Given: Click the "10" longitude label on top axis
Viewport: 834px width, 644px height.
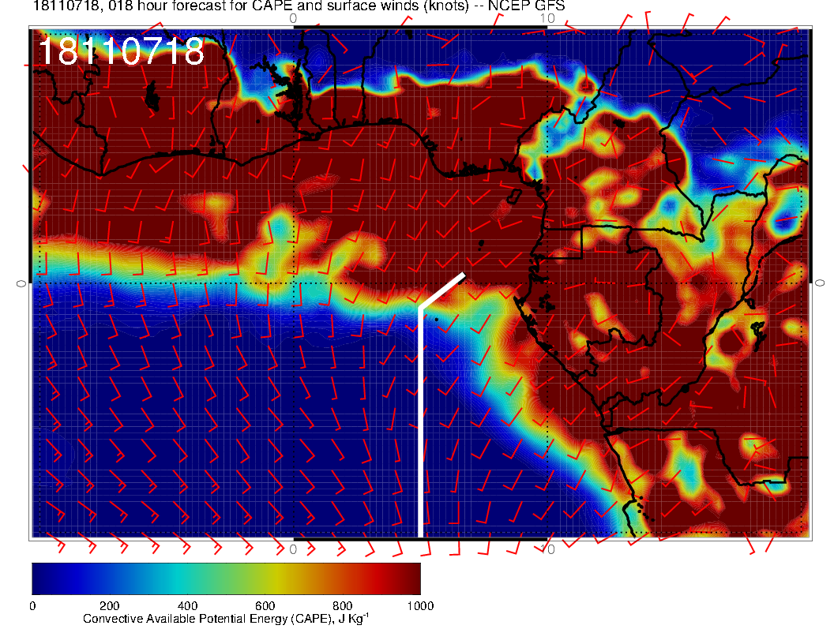Looking at the screenshot, I should [x=550, y=17].
